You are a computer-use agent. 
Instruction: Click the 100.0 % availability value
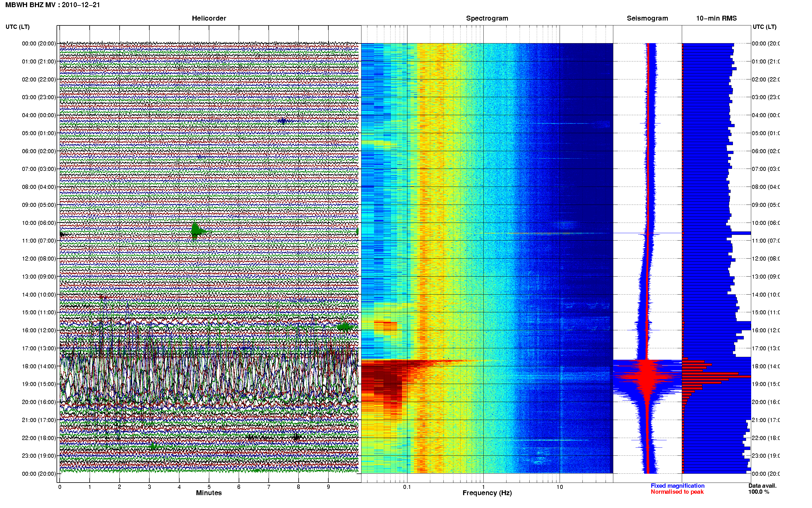[x=759, y=492]
